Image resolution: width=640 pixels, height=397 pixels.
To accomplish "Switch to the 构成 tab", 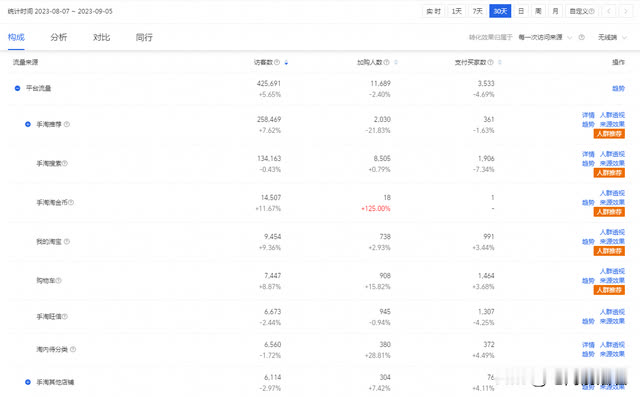I will pos(16,37).
